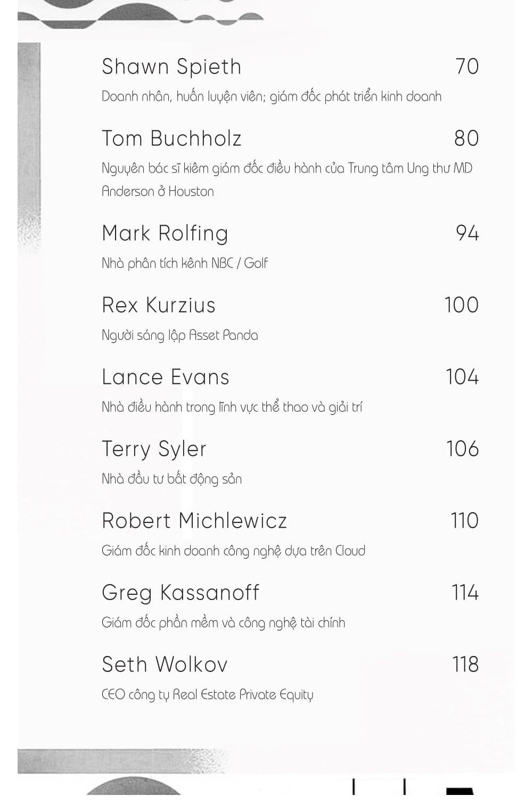The width and height of the screenshot is (525, 812).
Task: Click the NBC / Golf analyst description
Action: coord(184,263)
